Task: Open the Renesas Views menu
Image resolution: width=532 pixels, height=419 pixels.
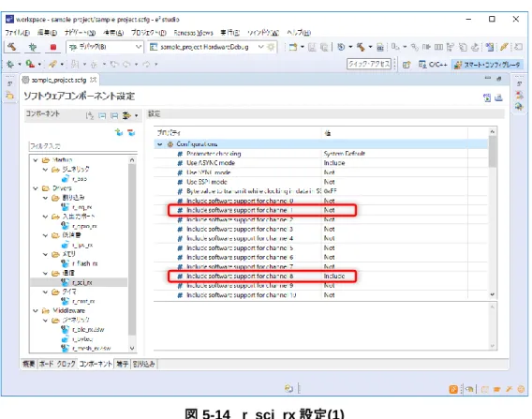Action: tap(193, 33)
